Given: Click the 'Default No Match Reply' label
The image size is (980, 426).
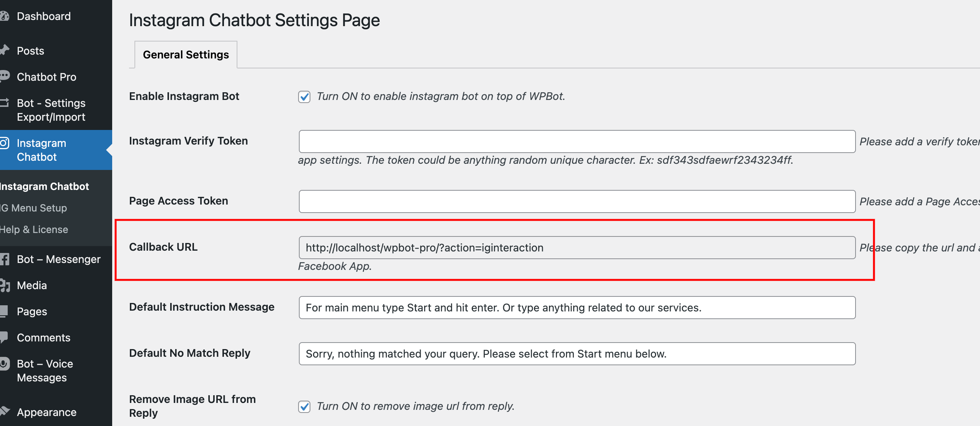Looking at the screenshot, I should pyautogui.click(x=190, y=353).
